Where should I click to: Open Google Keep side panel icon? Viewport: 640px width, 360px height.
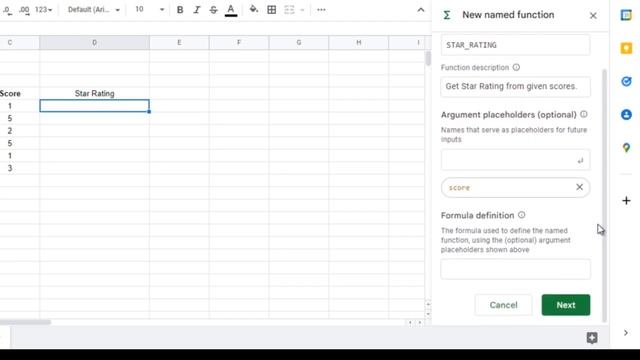tap(626, 48)
